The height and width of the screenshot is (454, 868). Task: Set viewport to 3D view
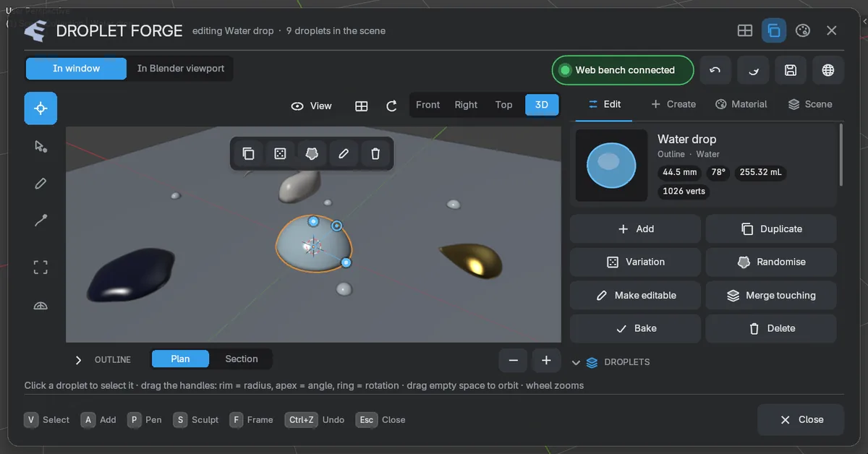(x=542, y=105)
